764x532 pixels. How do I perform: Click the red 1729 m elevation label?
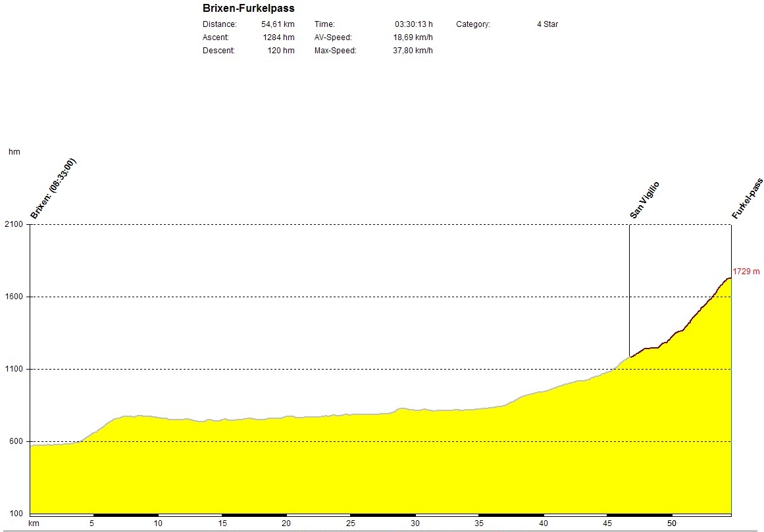pyautogui.click(x=746, y=272)
